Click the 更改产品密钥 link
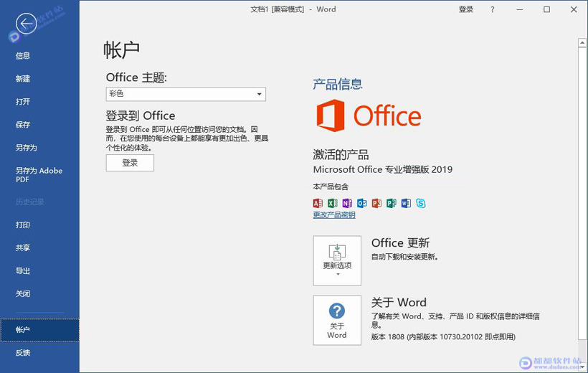Viewport: 588px width, 373px height. click(x=334, y=215)
